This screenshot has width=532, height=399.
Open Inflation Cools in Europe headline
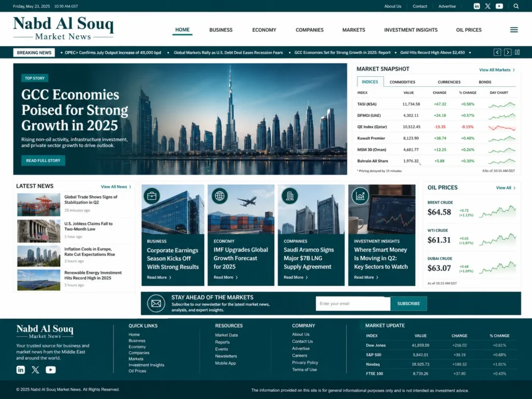(x=89, y=251)
